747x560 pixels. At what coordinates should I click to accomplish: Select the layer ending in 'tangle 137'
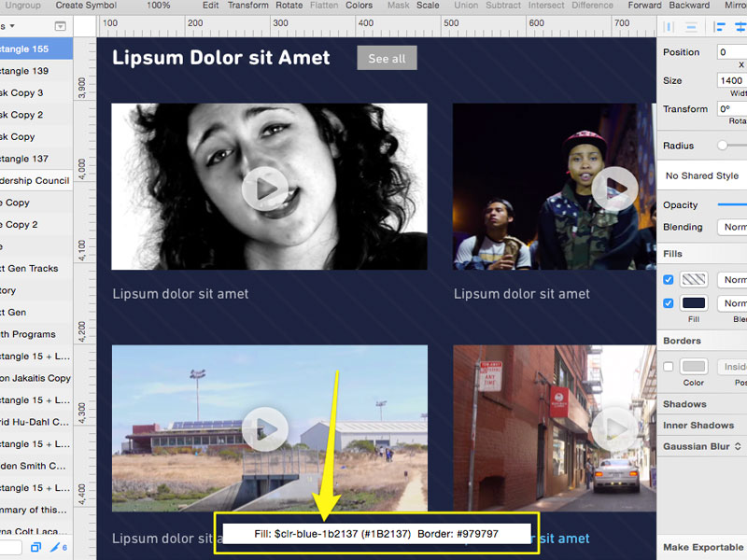(x=36, y=159)
